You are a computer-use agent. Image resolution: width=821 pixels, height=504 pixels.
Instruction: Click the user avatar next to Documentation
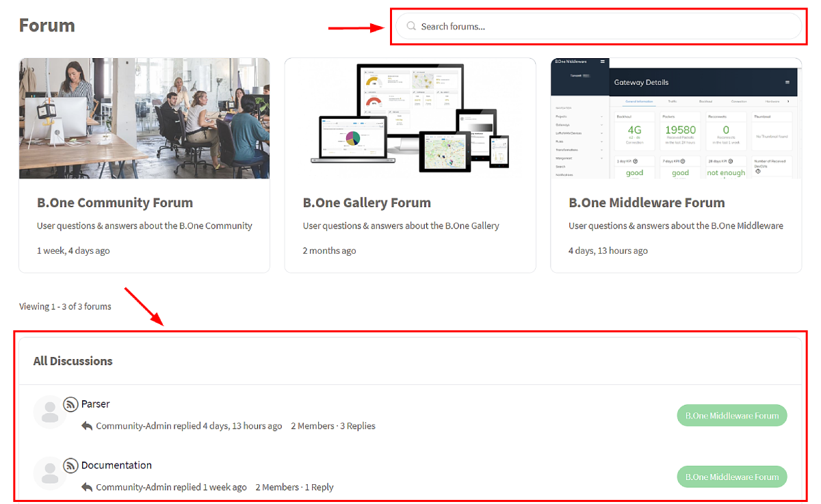point(50,473)
